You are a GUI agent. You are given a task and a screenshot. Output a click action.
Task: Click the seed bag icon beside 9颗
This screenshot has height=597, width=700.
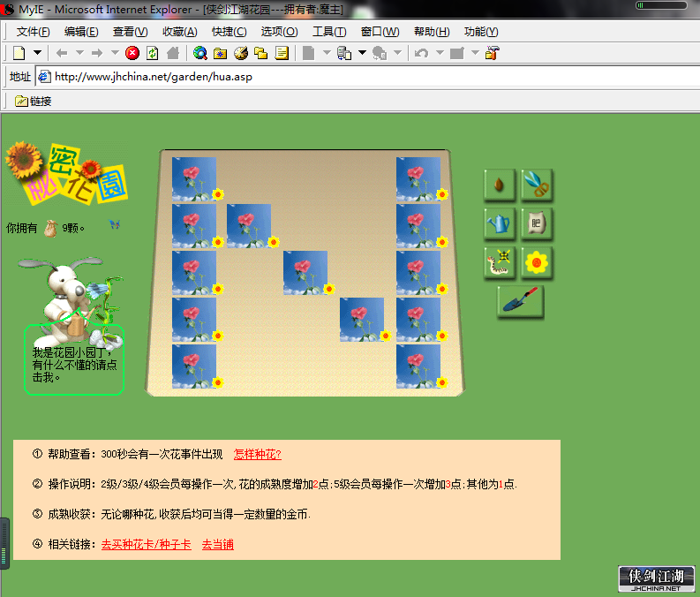point(51,228)
